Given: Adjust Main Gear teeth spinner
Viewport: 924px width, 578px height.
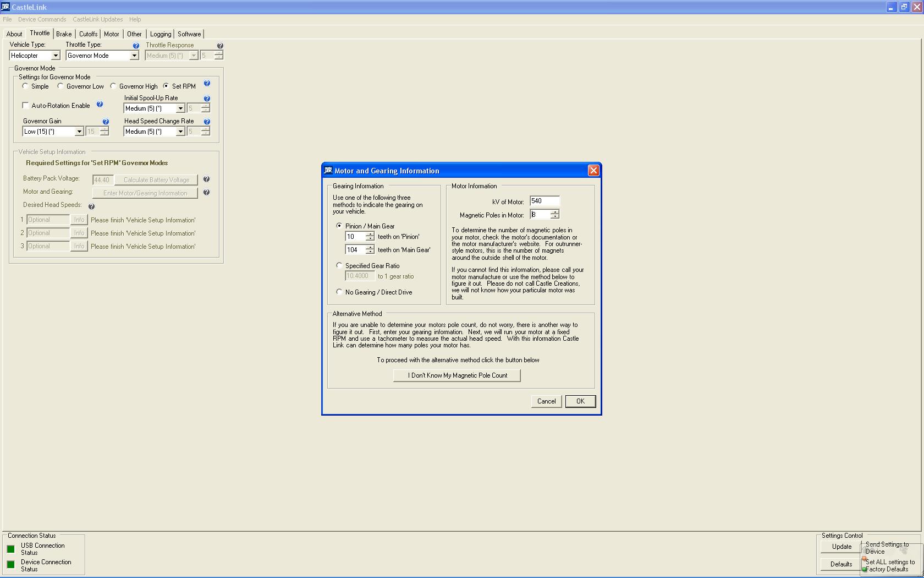Looking at the screenshot, I should point(370,249).
